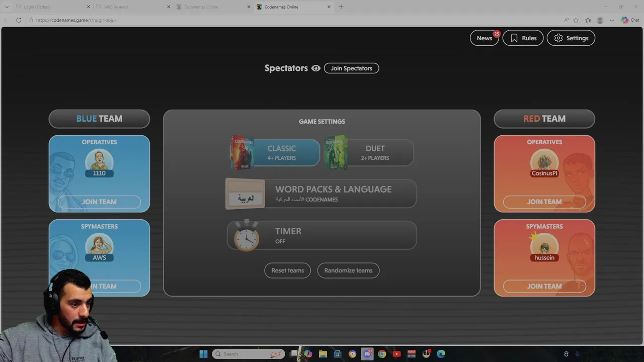Open File Explorer from taskbar

(x=323, y=354)
